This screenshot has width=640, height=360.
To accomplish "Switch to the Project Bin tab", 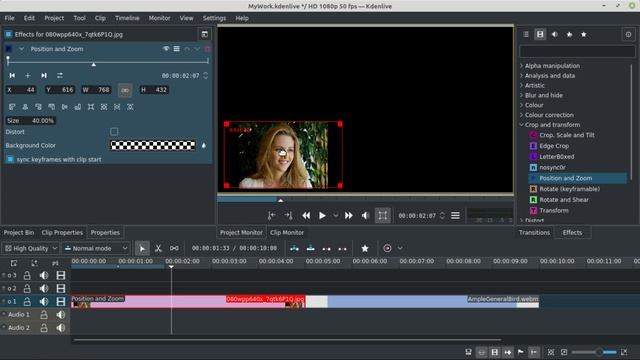I will point(19,233).
